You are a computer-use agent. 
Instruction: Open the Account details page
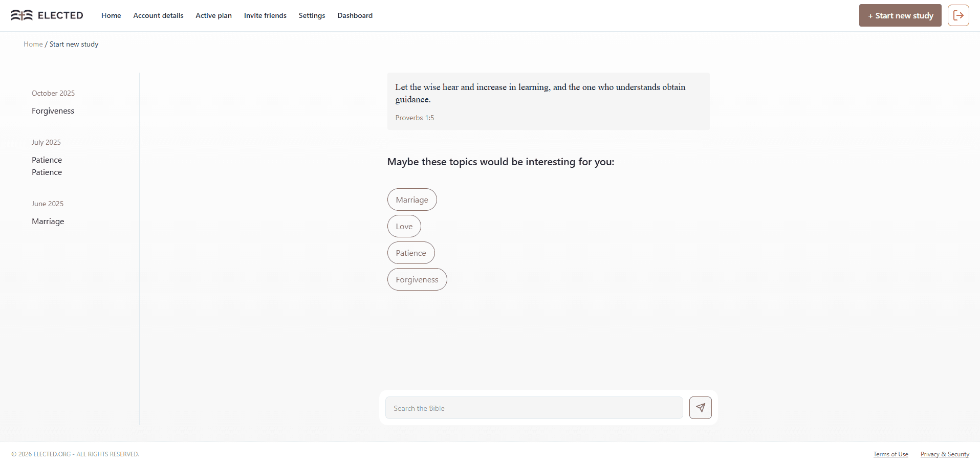(x=158, y=15)
